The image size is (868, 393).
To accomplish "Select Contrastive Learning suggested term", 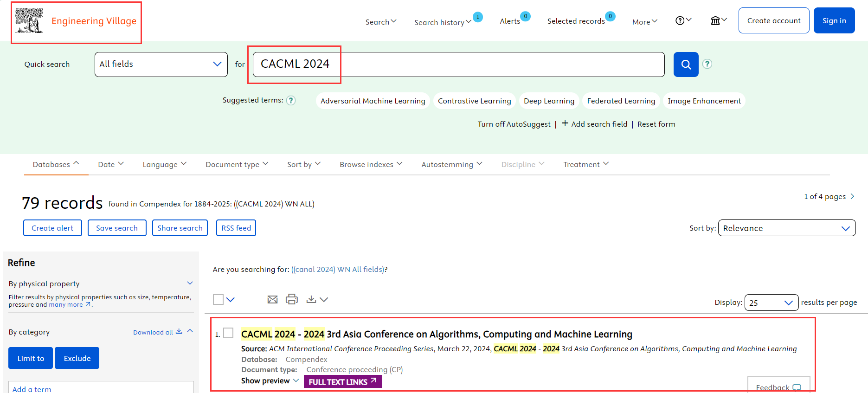I will click(475, 101).
